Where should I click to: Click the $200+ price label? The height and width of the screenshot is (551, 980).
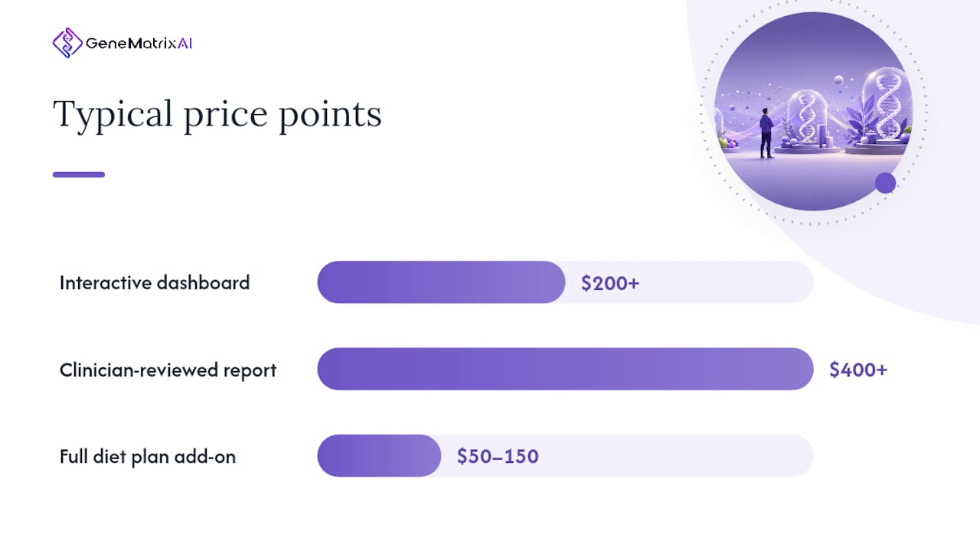tap(610, 283)
